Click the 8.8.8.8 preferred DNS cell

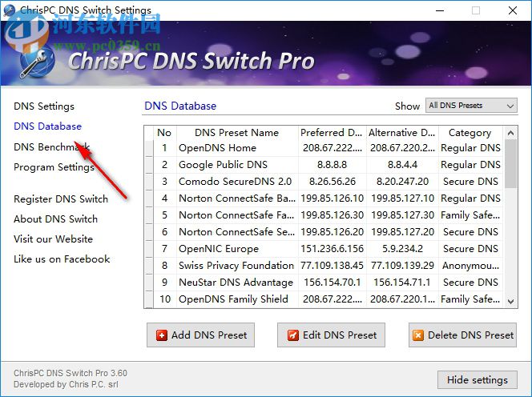pyautogui.click(x=332, y=165)
